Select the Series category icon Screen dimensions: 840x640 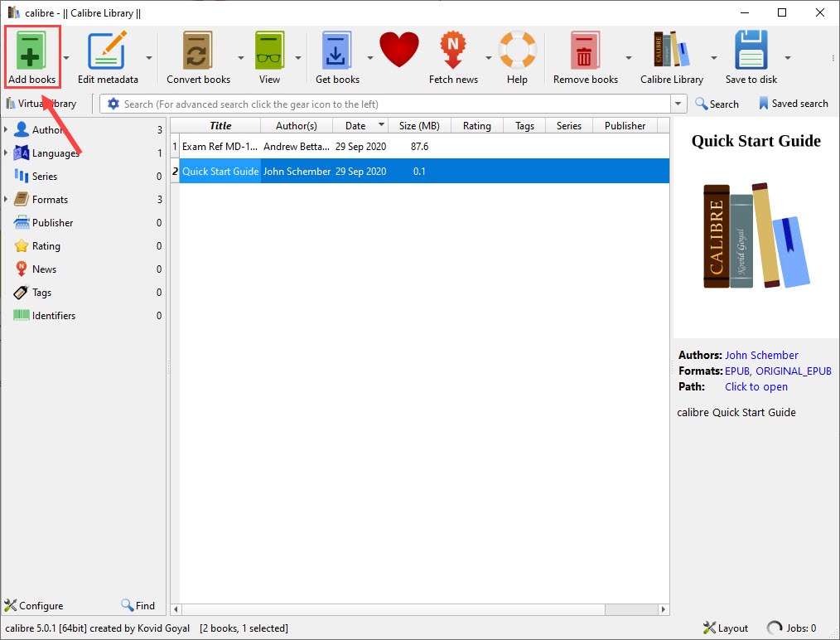pos(21,176)
